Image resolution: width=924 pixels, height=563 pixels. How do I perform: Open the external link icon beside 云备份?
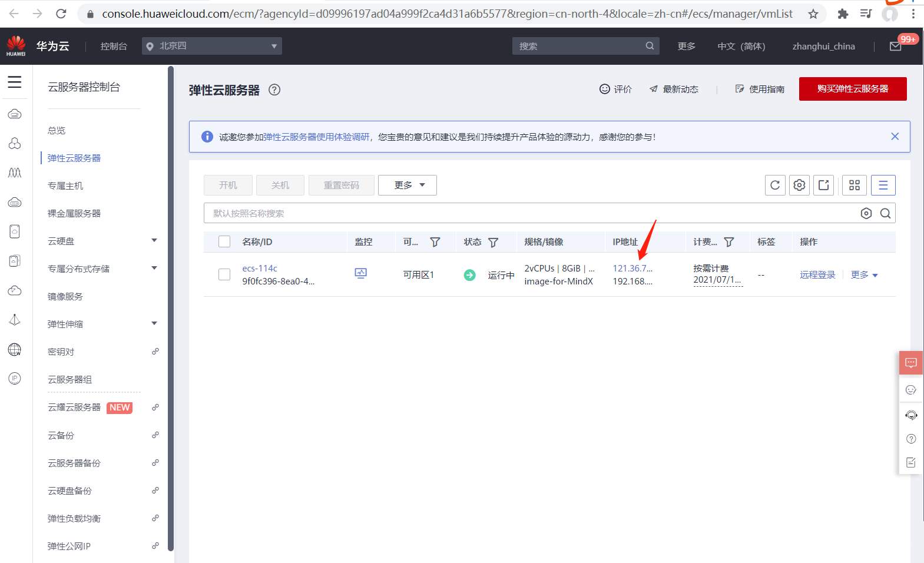tap(155, 435)
